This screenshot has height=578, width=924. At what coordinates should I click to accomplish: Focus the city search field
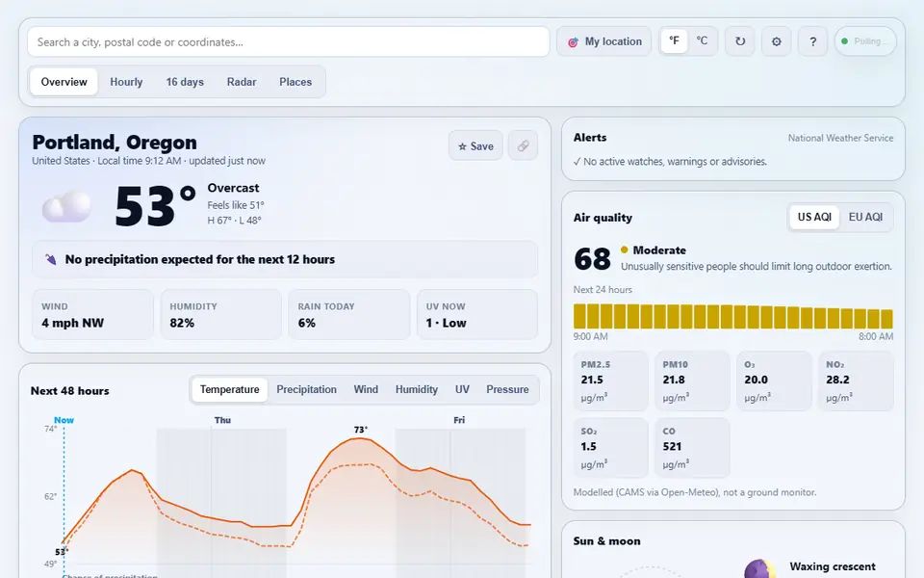tap(288, 41)
